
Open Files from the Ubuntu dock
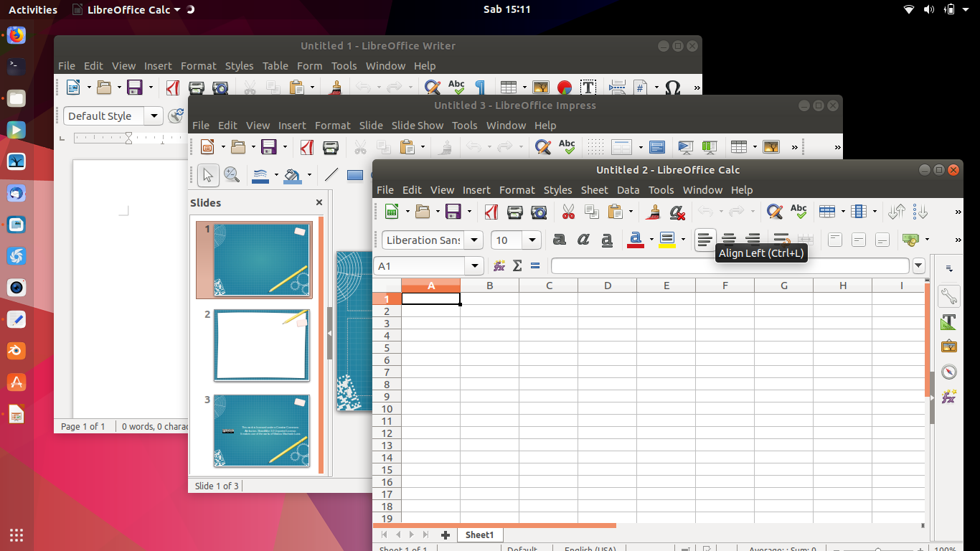point(16,98)
